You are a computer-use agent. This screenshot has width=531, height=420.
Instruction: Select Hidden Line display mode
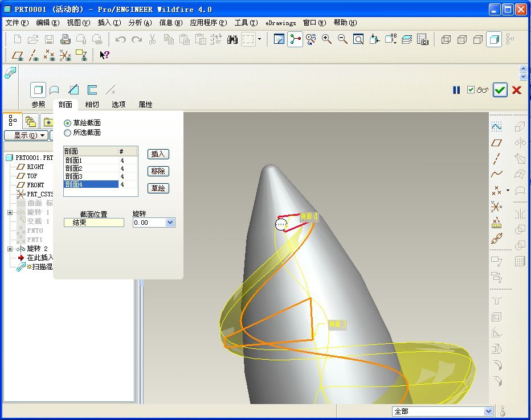(462, 40)
